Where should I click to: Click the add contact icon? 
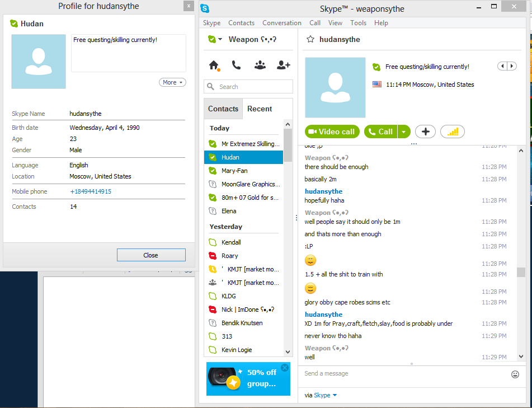click(283, 65)
